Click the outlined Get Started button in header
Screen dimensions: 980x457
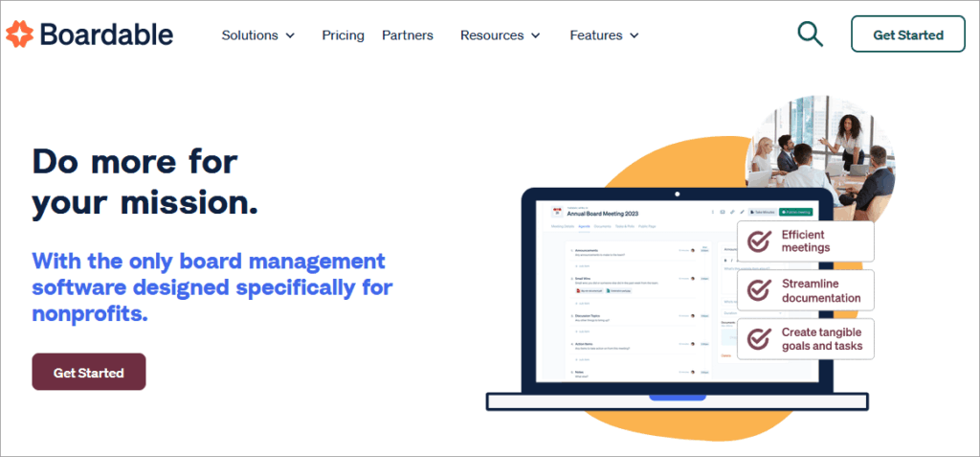pyautogui.click(x=908, y=34)
